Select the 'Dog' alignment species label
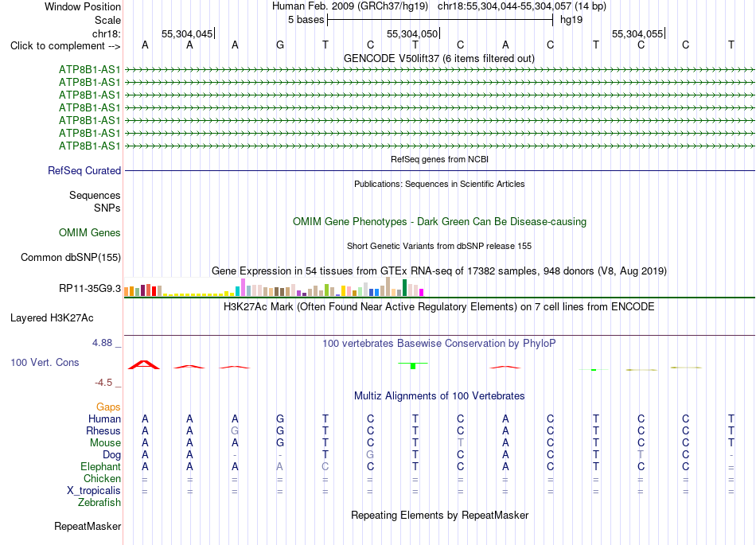 click(x=111, y=455)
